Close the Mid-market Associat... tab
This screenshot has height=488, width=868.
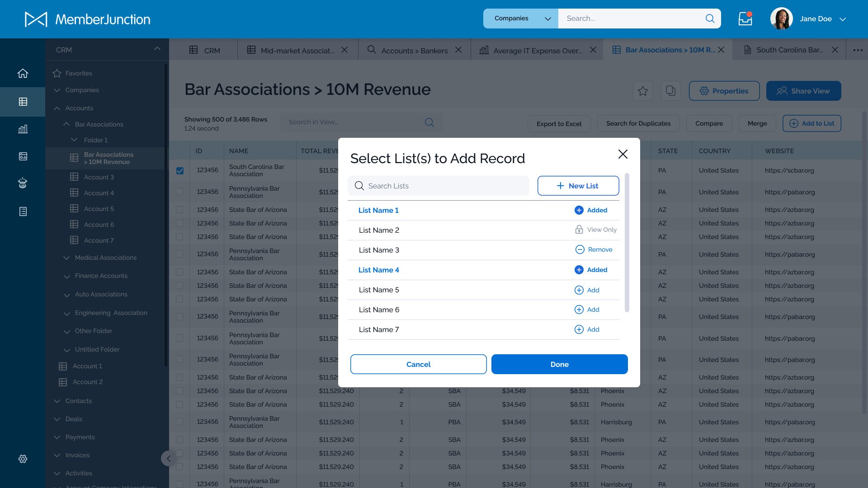point(344,50)
